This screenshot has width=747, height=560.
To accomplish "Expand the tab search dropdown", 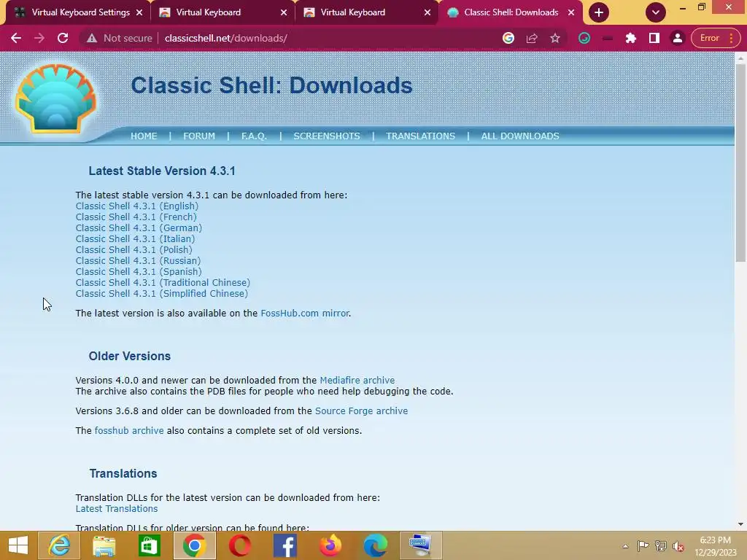I will 656,12.
